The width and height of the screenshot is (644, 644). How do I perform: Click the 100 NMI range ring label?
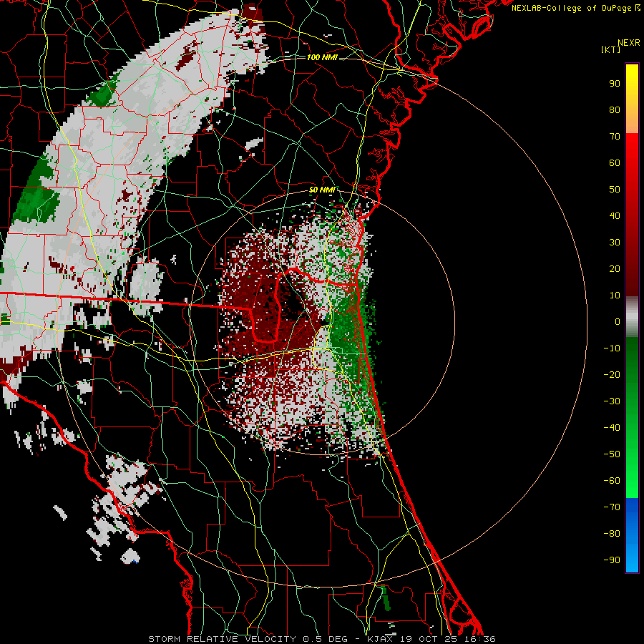(322, 57)
